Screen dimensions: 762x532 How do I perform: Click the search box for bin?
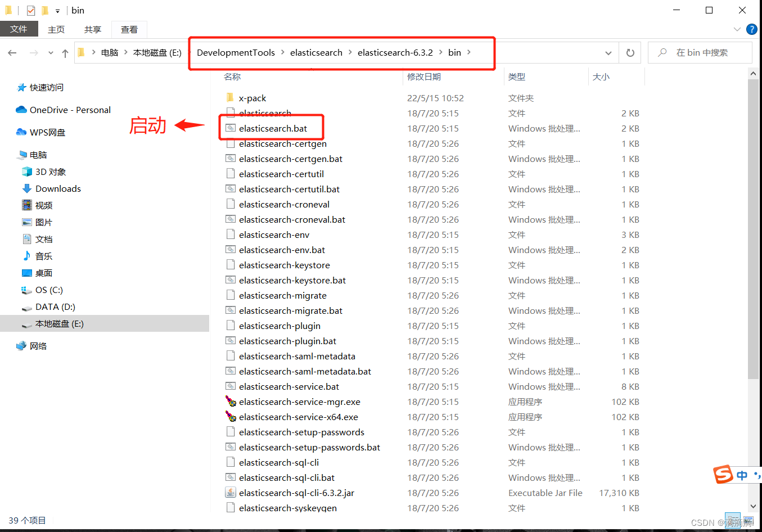point(700,53)
